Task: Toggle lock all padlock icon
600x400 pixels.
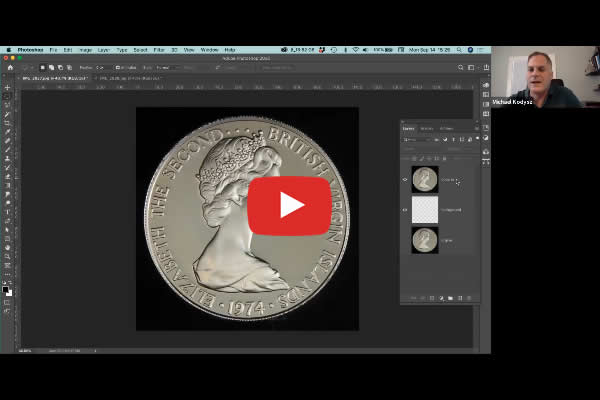Action: (444, 158)
